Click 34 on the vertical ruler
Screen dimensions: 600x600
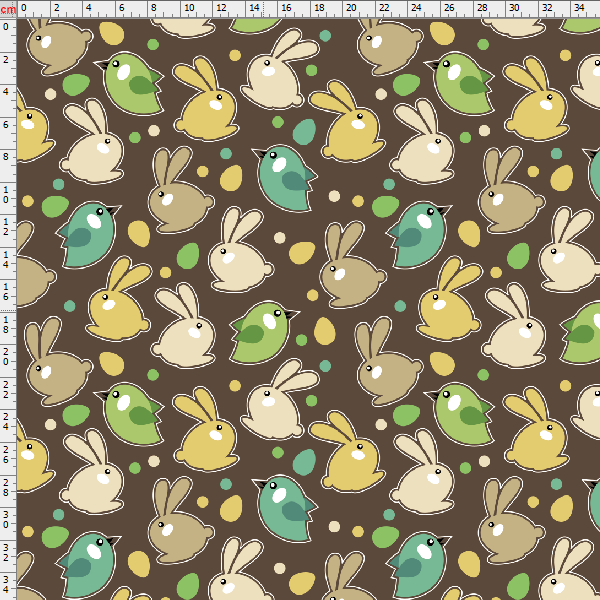[6, 585]
